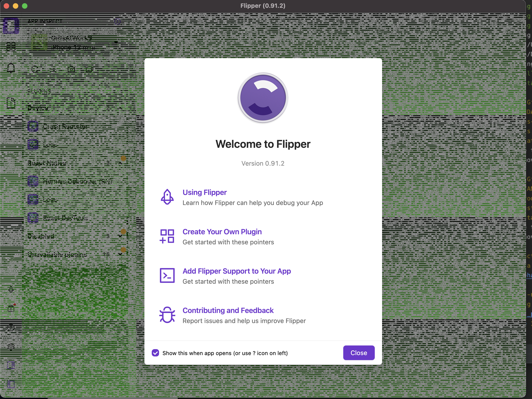Open the doctor bag icon with red alert dot
The height and width of the screenshot is (399, 532).
tap(11, 309)
